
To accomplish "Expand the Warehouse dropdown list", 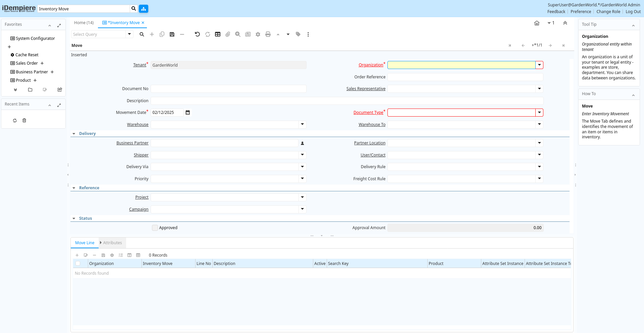I will point(303,124).
